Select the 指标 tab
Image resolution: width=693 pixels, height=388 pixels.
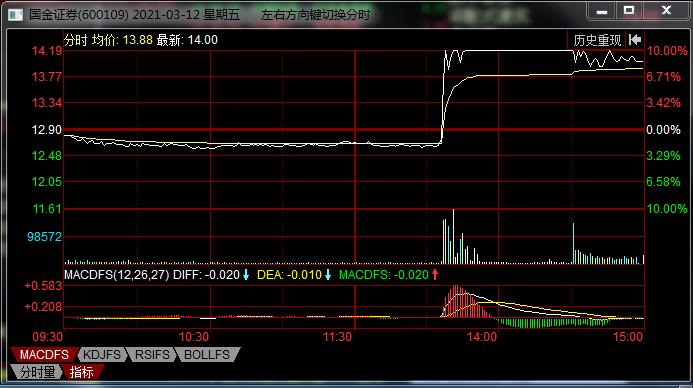[x=82, y=372]
